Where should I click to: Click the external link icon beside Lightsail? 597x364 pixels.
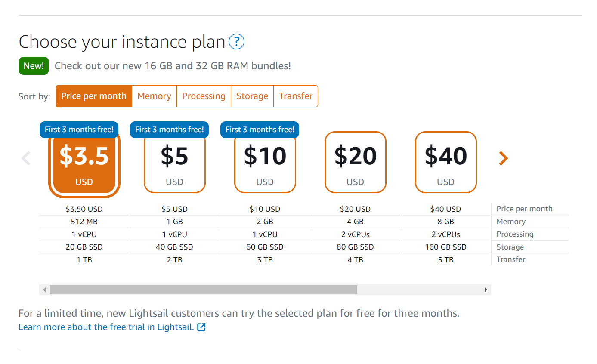click(201, 327)
